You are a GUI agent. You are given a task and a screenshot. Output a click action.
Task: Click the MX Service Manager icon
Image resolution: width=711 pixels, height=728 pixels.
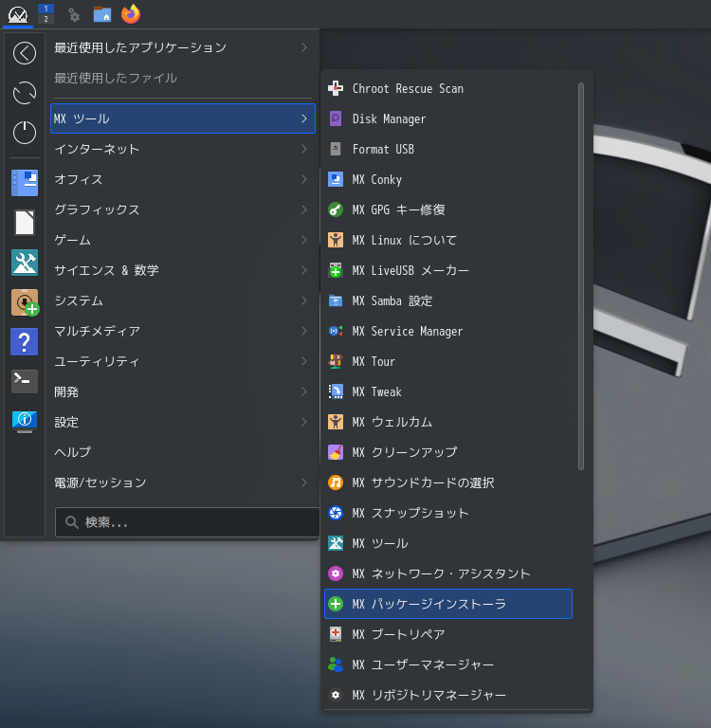click(336, 331)
